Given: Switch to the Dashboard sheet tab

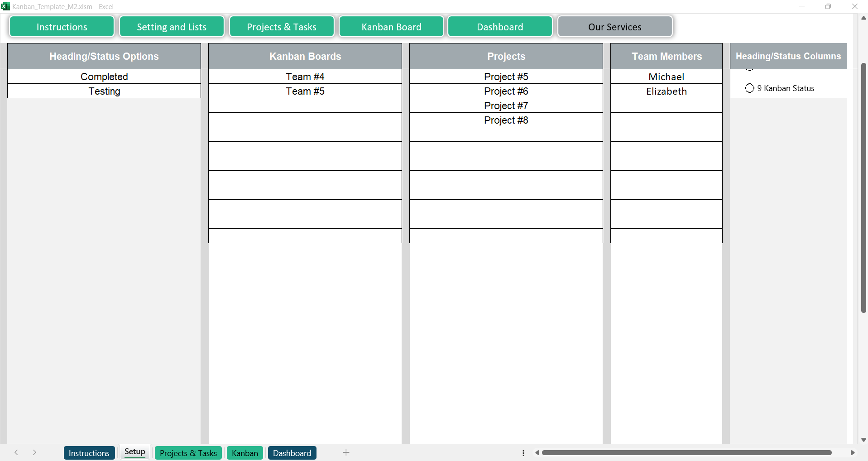Looking at the screenshot, I should (292, 452).
